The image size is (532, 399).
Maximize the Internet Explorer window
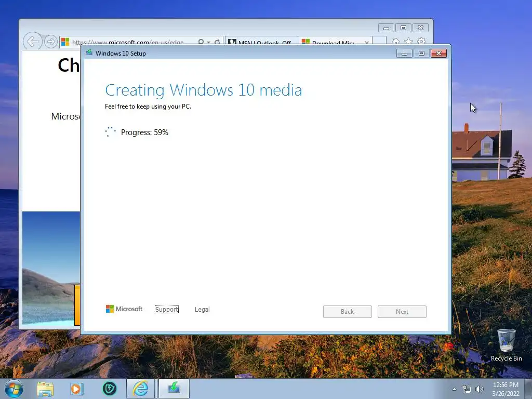pos(403,28)
